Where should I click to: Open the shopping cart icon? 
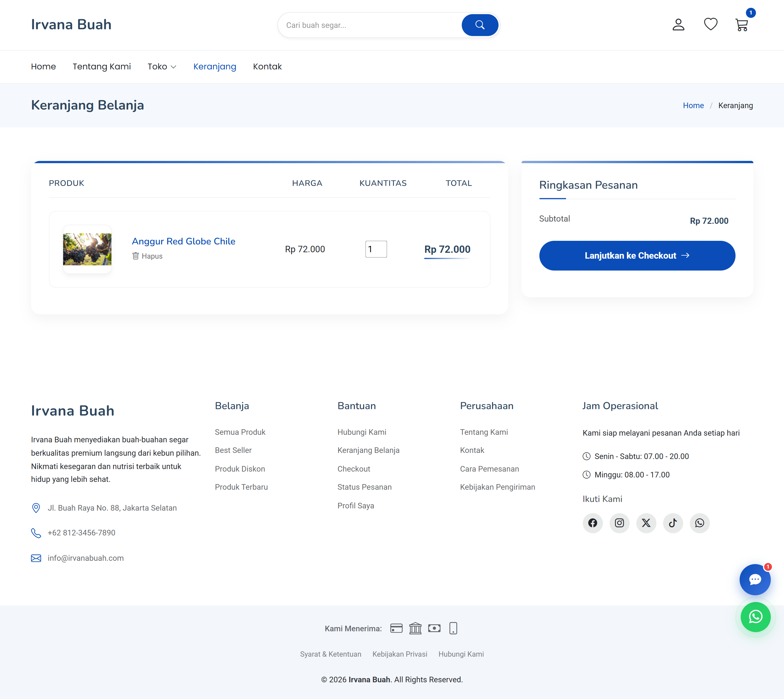(x=741, y=25)
